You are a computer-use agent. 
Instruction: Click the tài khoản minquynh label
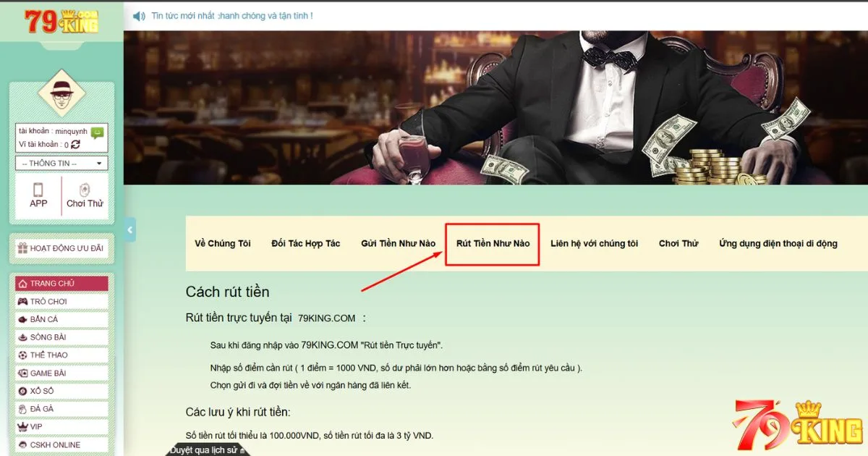pos(53,132)
